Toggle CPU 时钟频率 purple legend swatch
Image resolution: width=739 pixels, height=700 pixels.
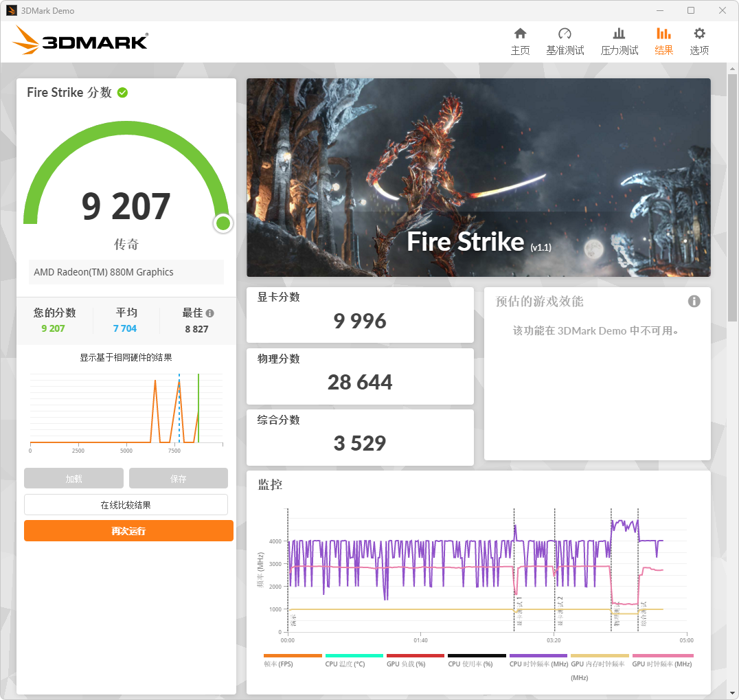pyautogui.click(x=538, y=655)
